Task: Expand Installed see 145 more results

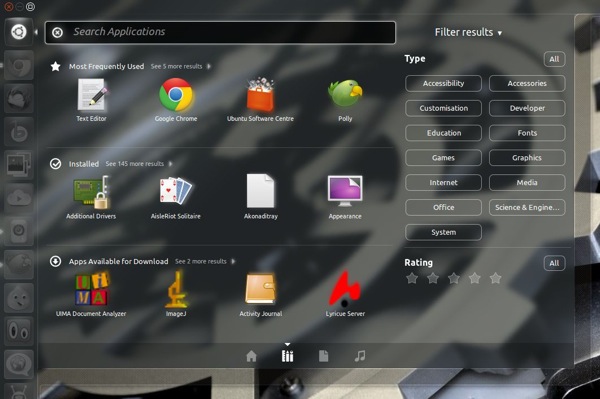Action: pos(139,164)
